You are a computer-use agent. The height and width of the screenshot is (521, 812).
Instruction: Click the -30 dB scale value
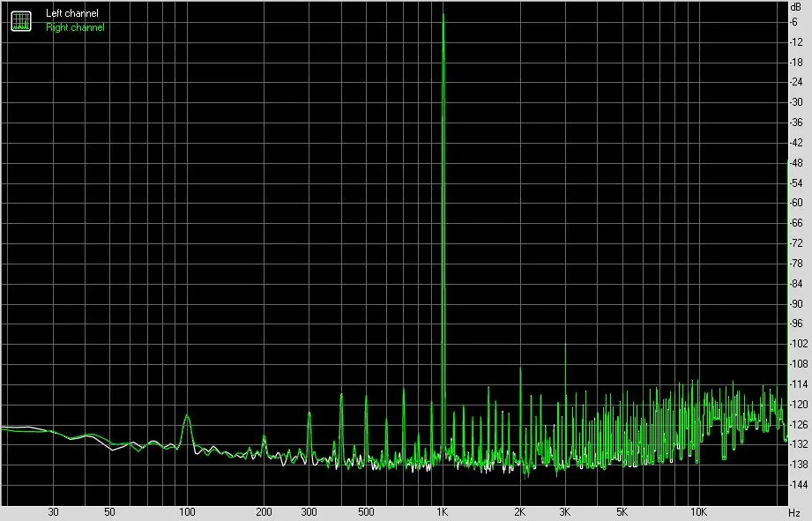796,102
